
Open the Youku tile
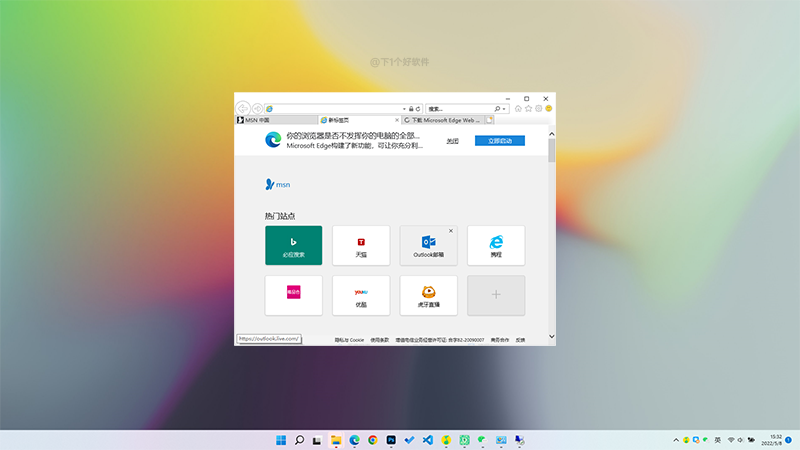[361, 295]
